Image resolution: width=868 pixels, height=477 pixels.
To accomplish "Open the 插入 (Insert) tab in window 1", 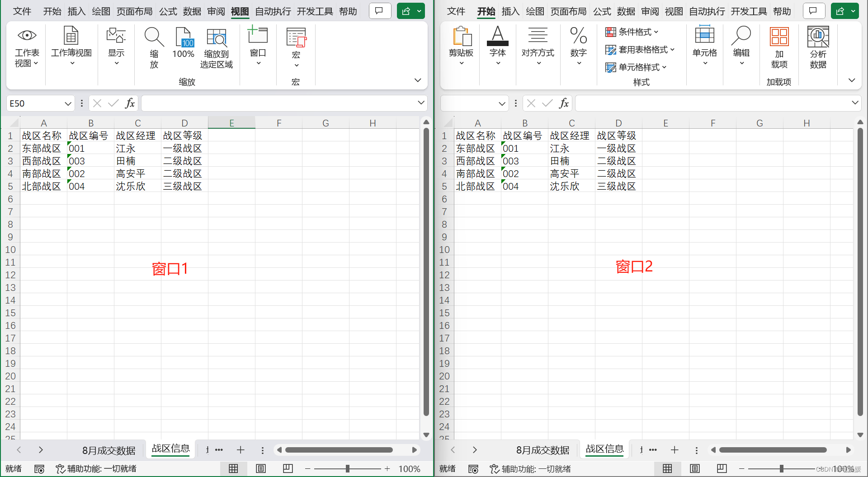I will point(76,11).
